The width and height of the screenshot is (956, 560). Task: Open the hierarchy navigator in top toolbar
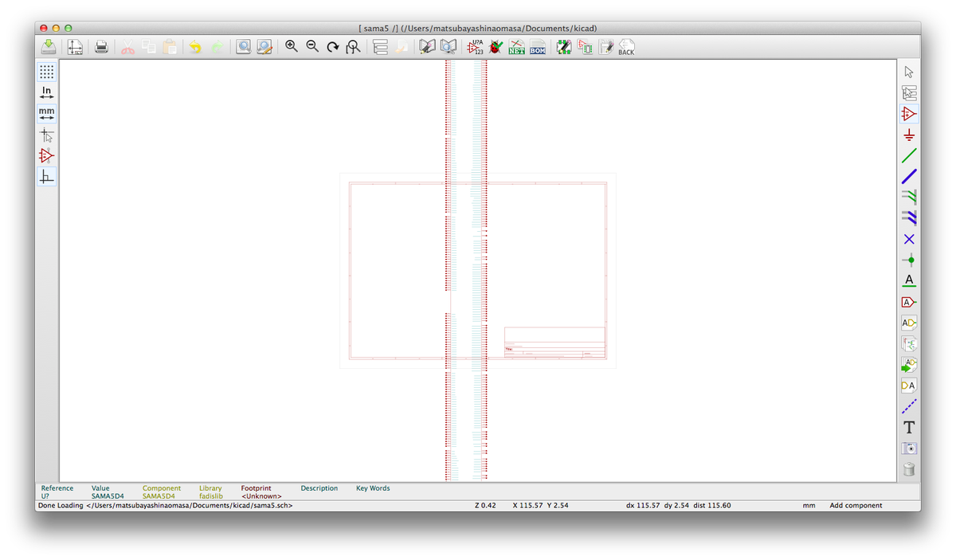coord(380,47)
